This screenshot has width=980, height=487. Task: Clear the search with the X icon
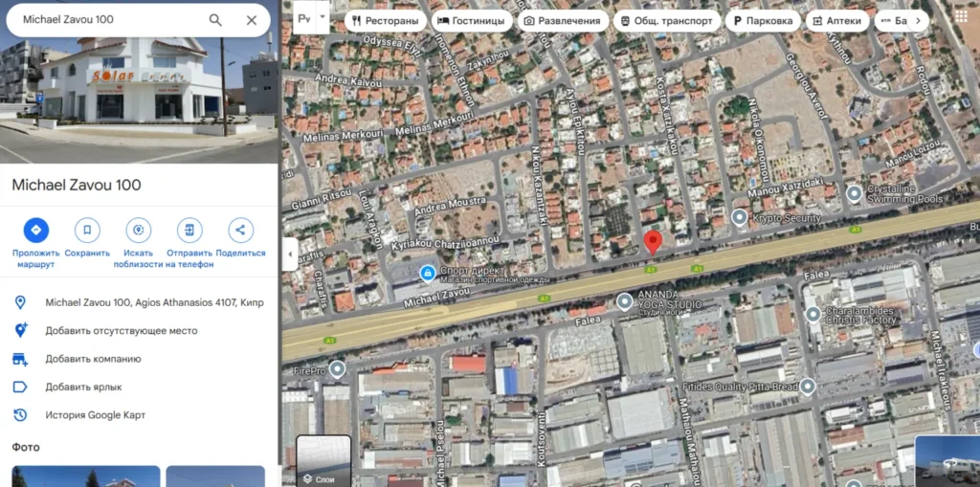coord(252,20)
